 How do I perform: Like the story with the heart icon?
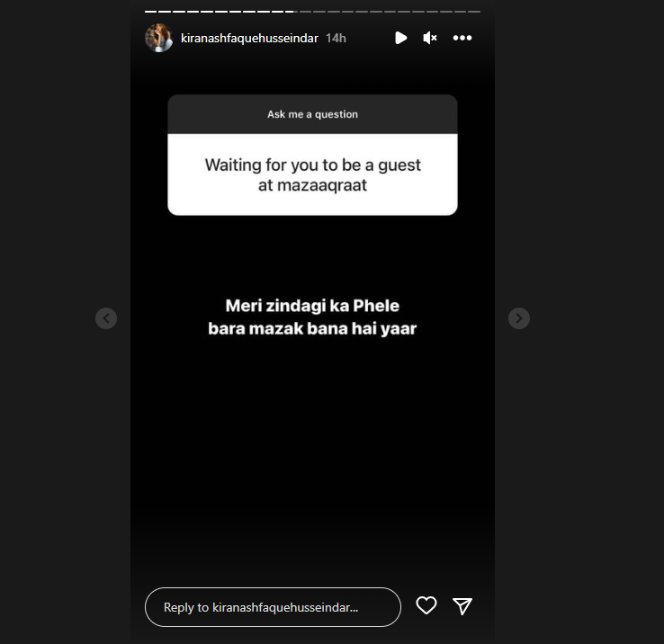[x=426, y=605]
